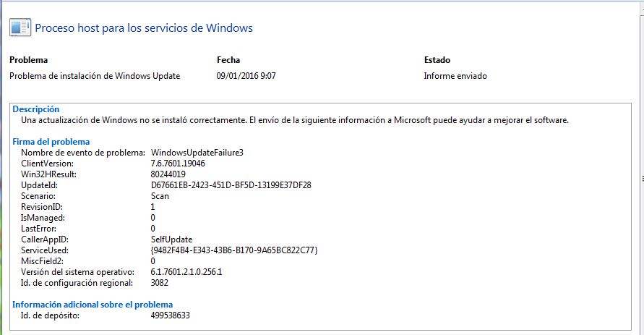
Task: Click the 'Proceso host para los servicios de Windows' title
Action: pos(144,28)
